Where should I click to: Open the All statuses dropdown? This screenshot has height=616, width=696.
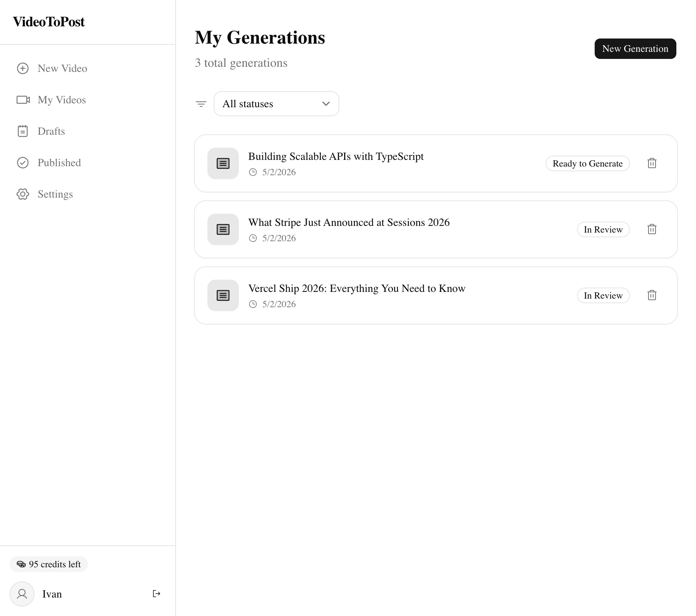pyautogui.click(x=277, y=104)
